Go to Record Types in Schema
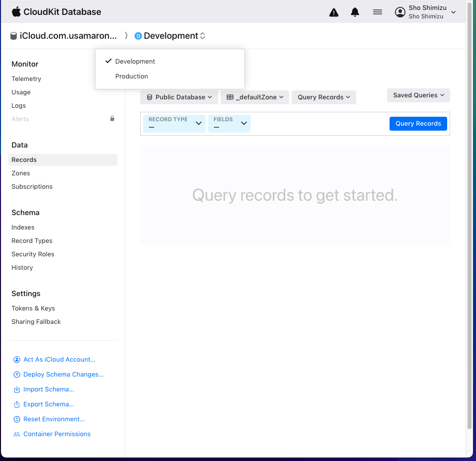 (32, 241)
